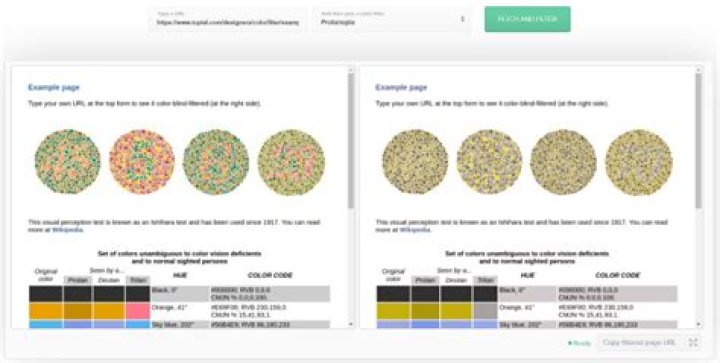Select the second Ishihara plate in right pane
Image resolution: width=720 pixels, height=363 pixels.
point(489,162)
